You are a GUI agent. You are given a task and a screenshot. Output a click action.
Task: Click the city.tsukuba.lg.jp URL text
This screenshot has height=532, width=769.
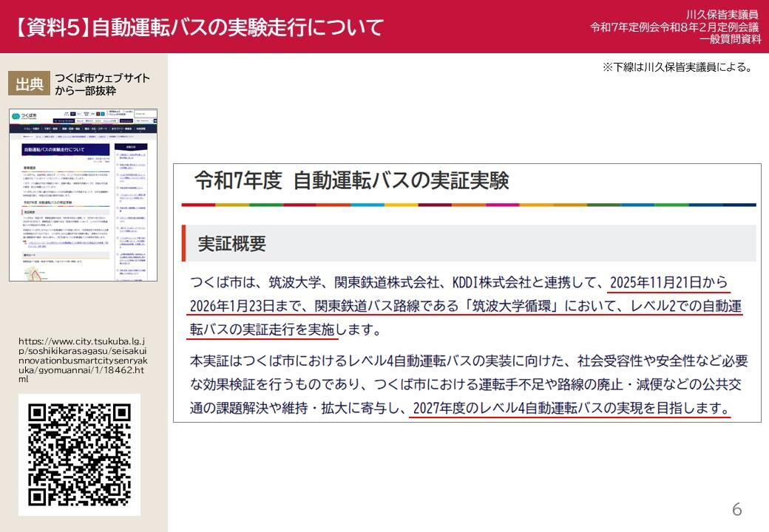point(81,360)
